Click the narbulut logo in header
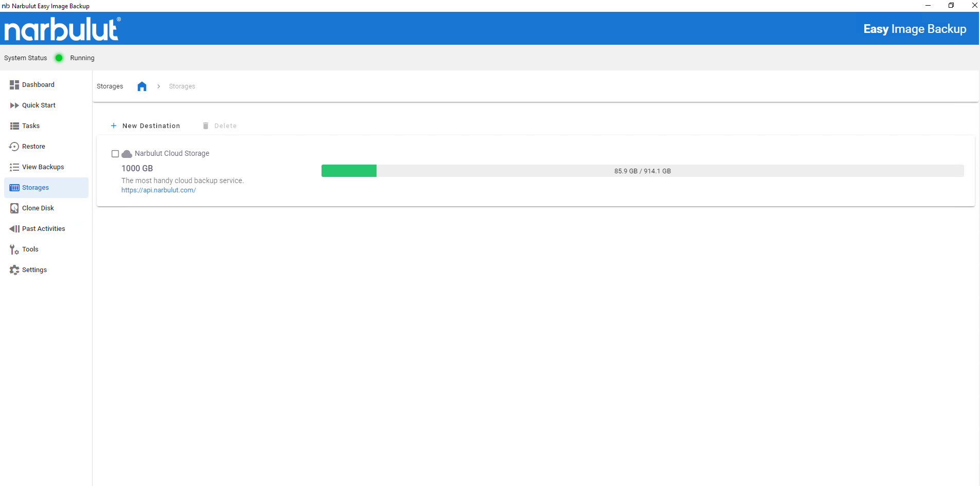This screenshot has width=980, height=486. tap(62, 29)
